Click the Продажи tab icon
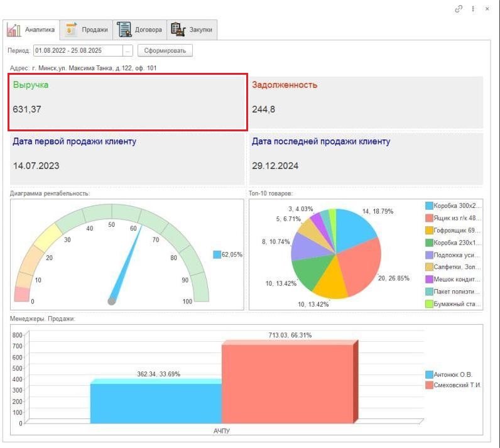This screenshot has width=500, height=448. (x=72, y=30)
